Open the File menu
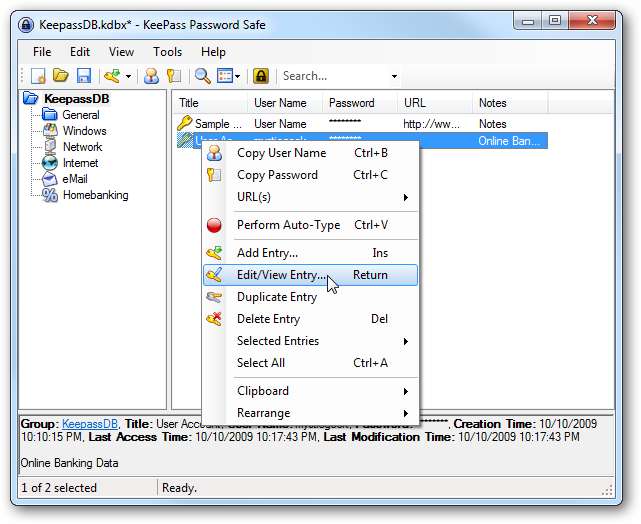 [42, 52]
